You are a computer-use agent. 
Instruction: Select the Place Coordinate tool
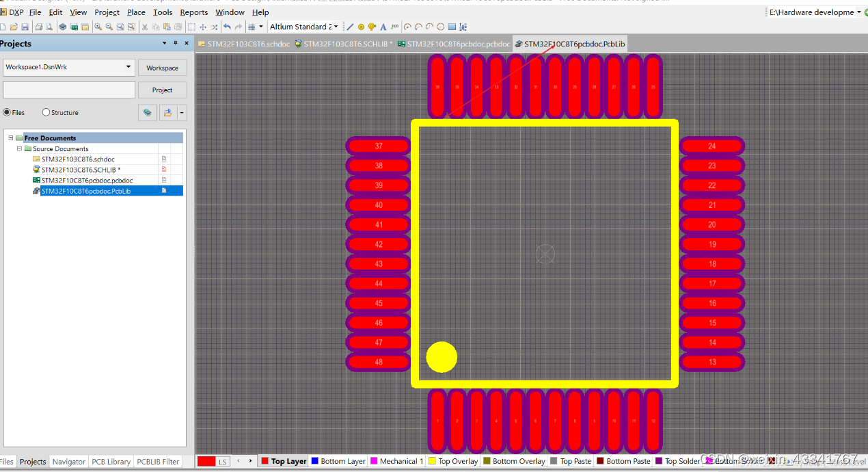(x=394, y=27)
